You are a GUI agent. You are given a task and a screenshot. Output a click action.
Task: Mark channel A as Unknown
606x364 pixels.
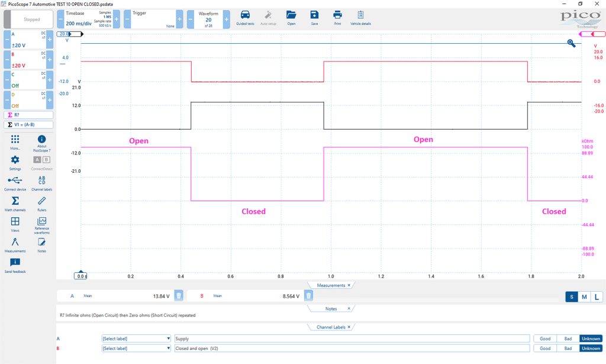[591, 339]
